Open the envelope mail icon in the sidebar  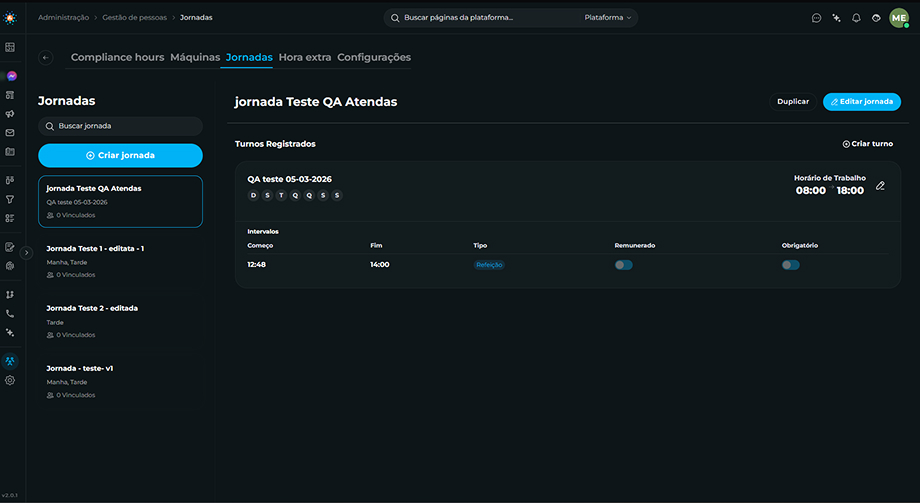coord(10,133)
